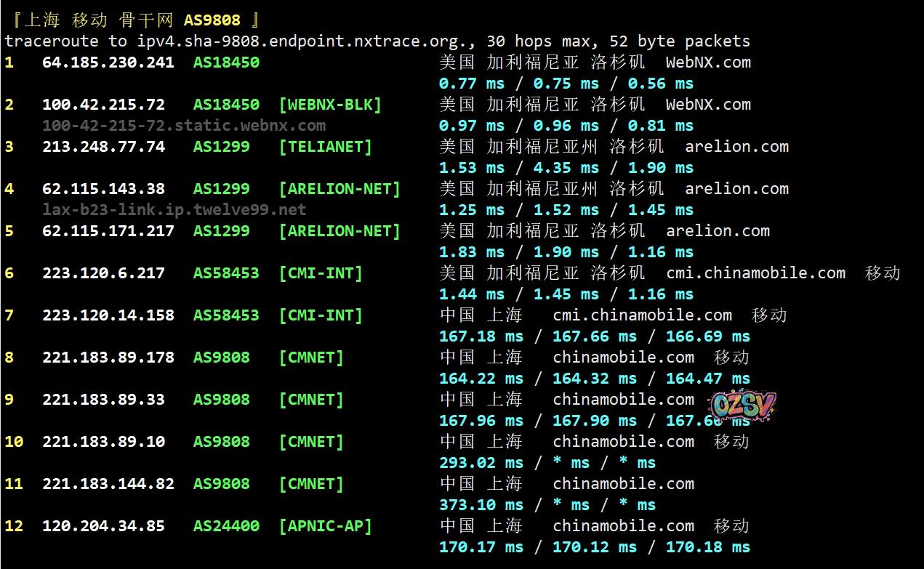This screenshot has width=924, height=569.
Task: Select the IP address 213.248.77.74
Action: [x=103, y=147]
